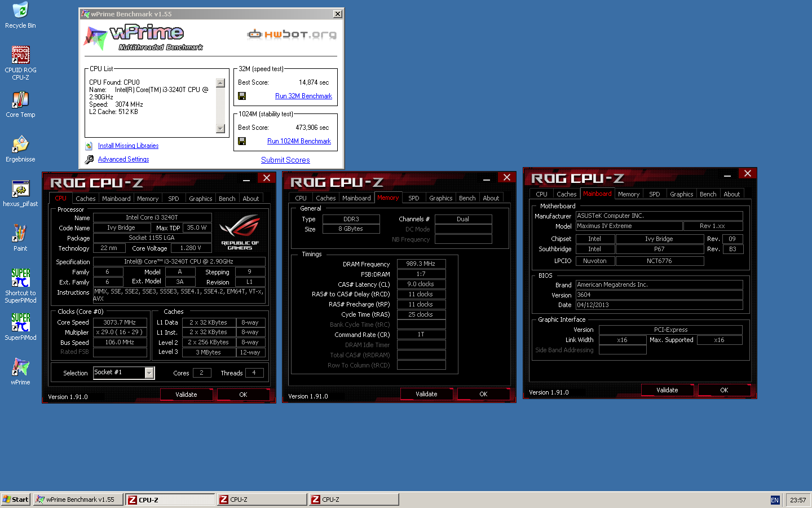This screenshot has height=508, width=812.
Task: Open Graphics tab in middle CPU-Z window
Action: (x=441, y=198)
